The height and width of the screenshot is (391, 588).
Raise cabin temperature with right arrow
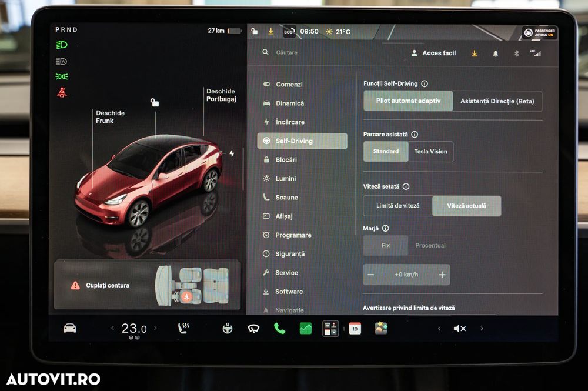(x=155, y=328)
